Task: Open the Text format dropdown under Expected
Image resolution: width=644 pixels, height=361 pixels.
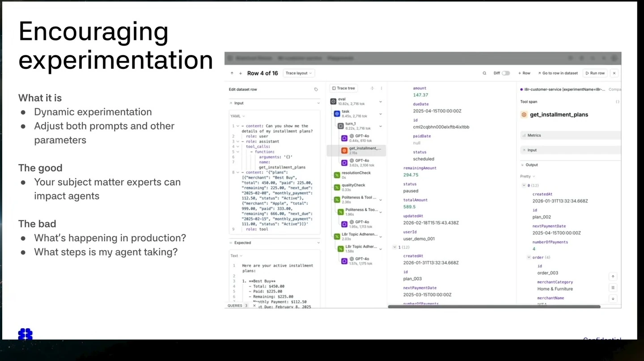Action: [x=236, y=256]
